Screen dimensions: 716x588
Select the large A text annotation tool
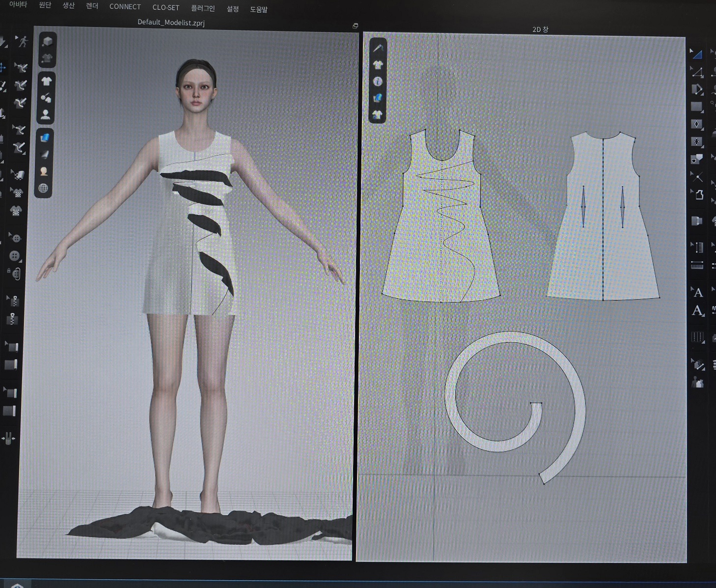697,310
